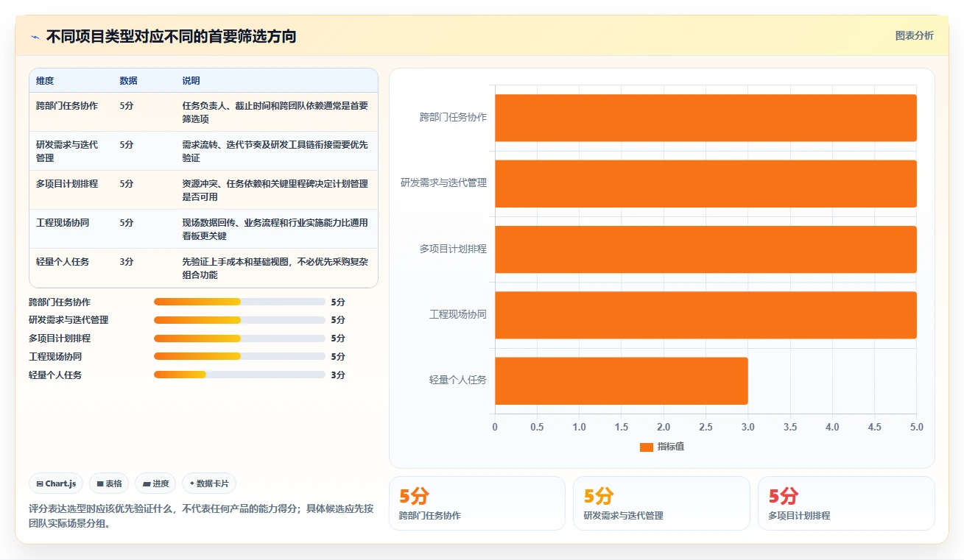This screenshot has width=964, height=560.
Task: Click the 0 tick on the x-axis
Action: coord(495,427)
